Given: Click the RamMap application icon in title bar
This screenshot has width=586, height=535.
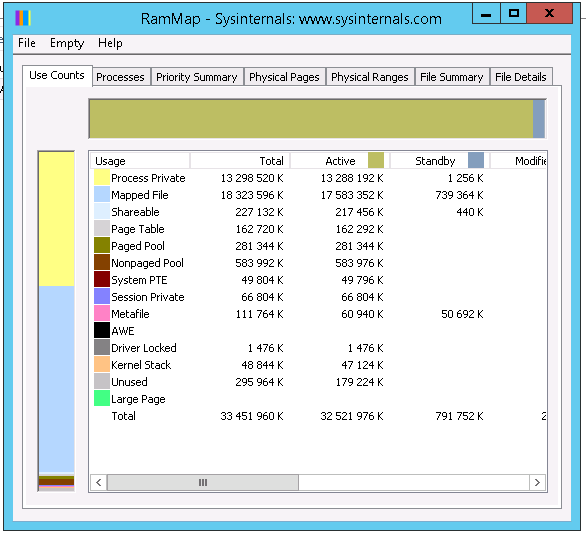Looking at the screenshot, I should click(x=23, y=18).
